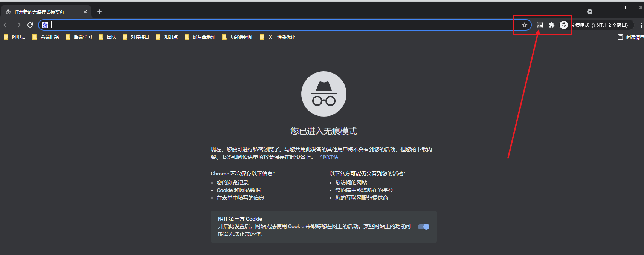The image size is (644, 255).
Task: Click the large incognito hat-and-glasses logo
Action: point(324,94)
